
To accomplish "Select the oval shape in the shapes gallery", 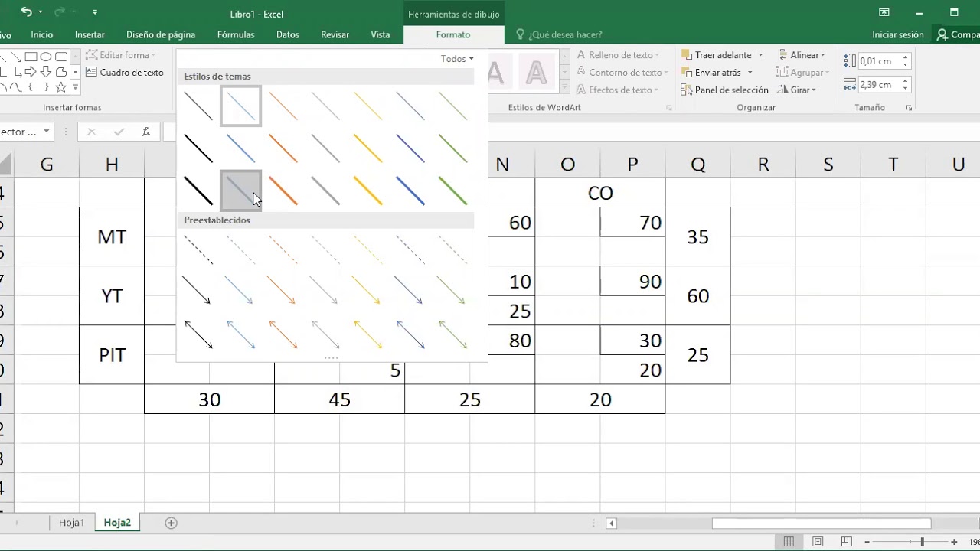I will pyautogui.click(x=46, y=57).
